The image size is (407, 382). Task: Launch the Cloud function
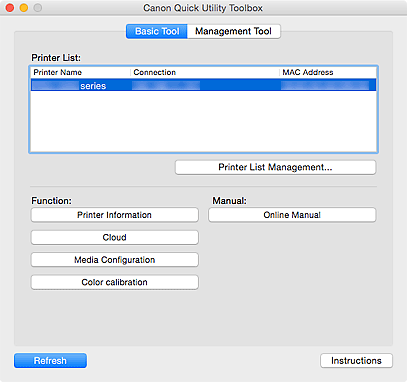[115, 237]
